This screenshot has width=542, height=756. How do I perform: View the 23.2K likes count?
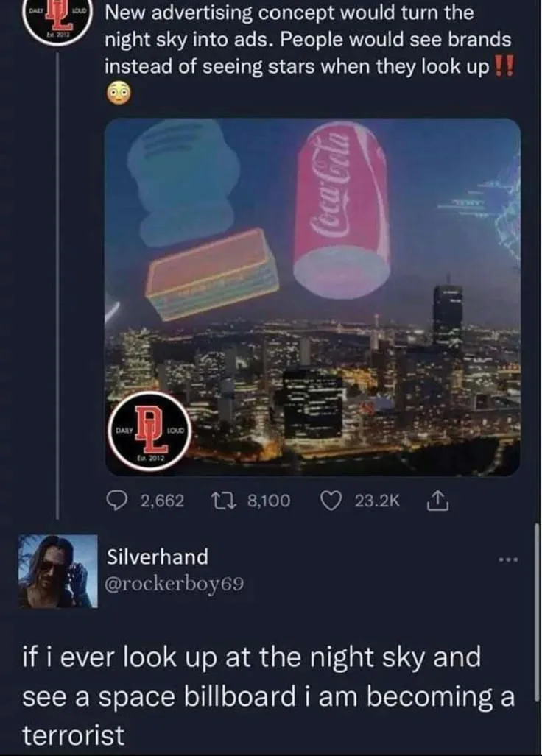click(x=378, y=501)
